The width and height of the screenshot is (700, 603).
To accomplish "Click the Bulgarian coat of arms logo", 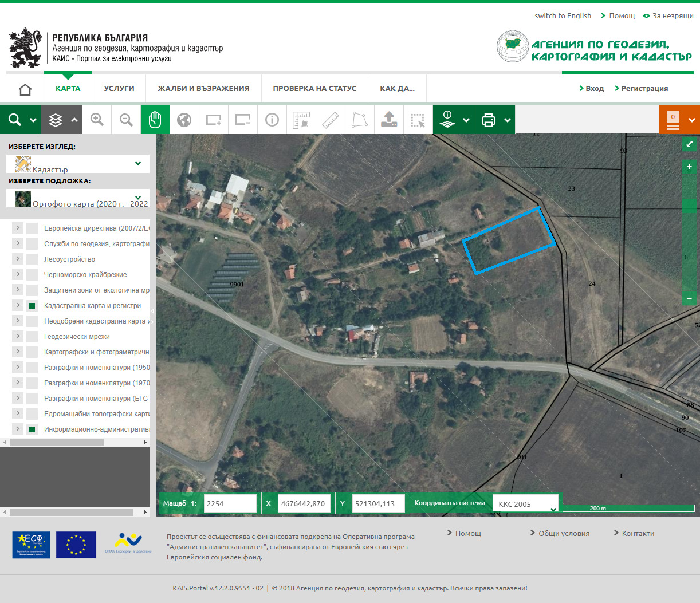I will click(x=26, y=48).
